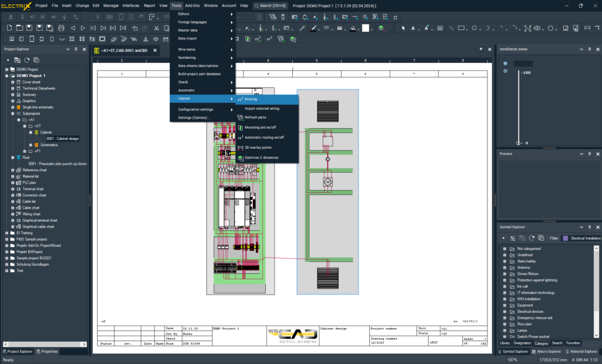The height and width of the screenshot is (364, 602).
Task: Open the Window menu
Action: pyautogui.click(x=210, y=5)
